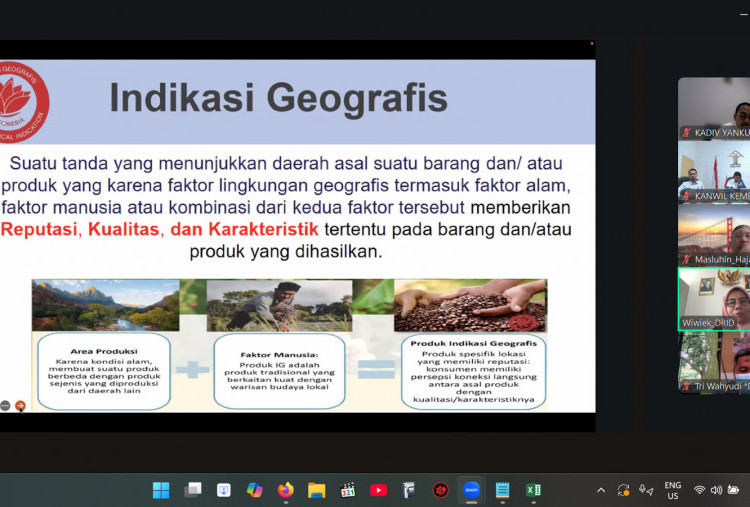Select the Wiwiek_ORID active speaker tile
Screen dimensions: 750x507
click(x=714, y=299)
